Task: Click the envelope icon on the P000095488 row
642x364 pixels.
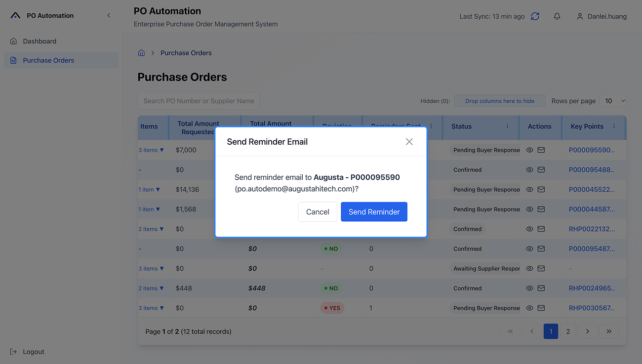Action: (541, 169)
